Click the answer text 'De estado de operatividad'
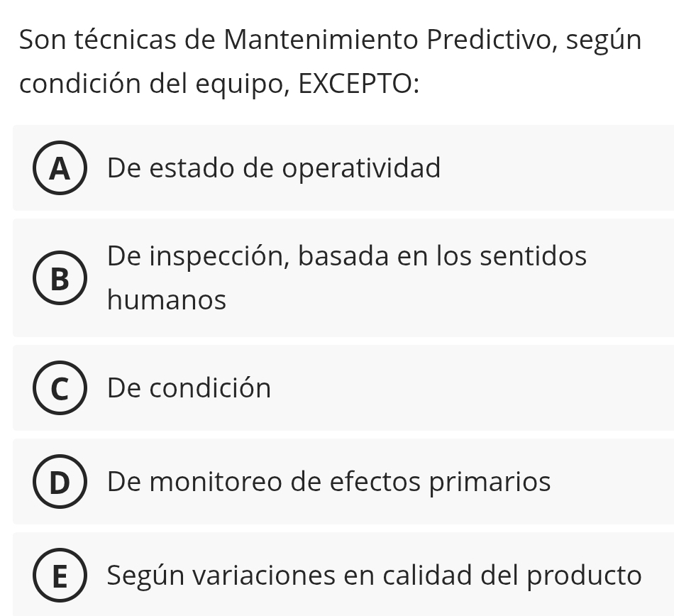The height and width of the screenshot is (616, 674). pyautogui.click(x=274, y=169)
